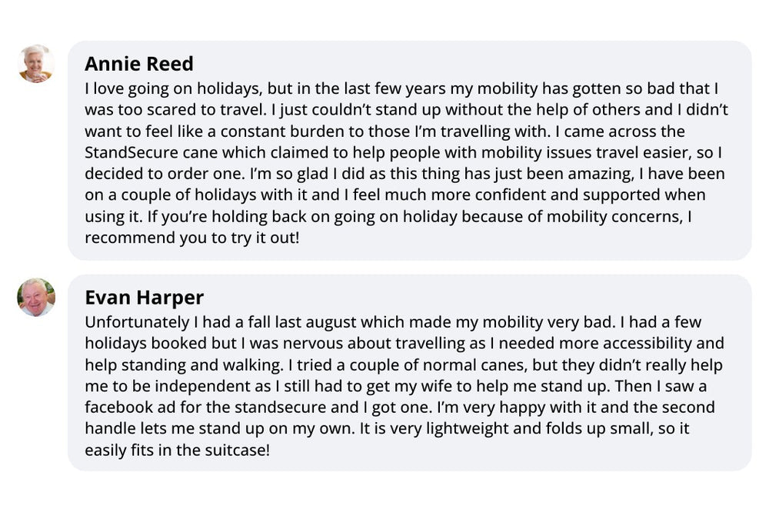Viewport: 769px width, 532px height.
Task: Click Evan Harper's profile avatar
Action: (x=36, y=297)
